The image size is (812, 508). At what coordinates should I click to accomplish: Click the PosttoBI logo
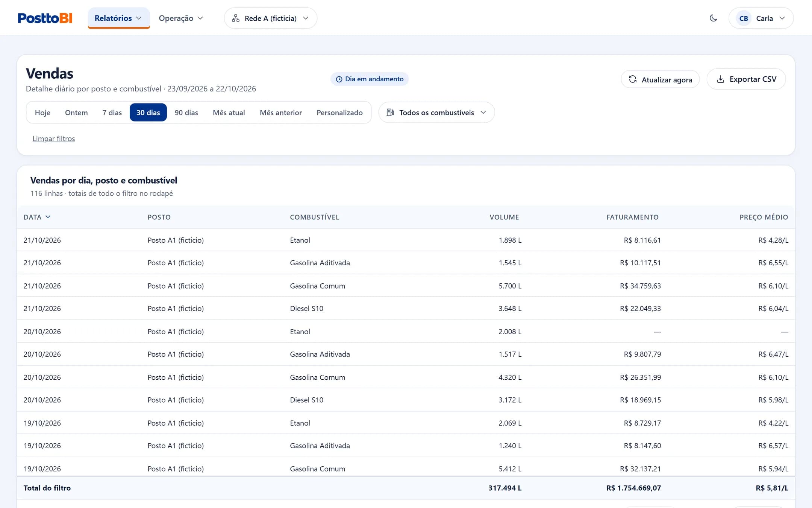[x=45, y=18]
